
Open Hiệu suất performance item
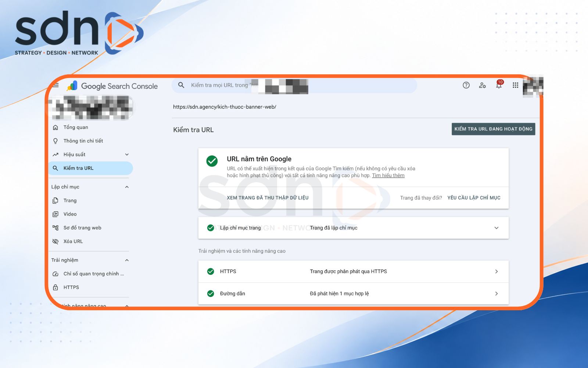click(74, 155)
